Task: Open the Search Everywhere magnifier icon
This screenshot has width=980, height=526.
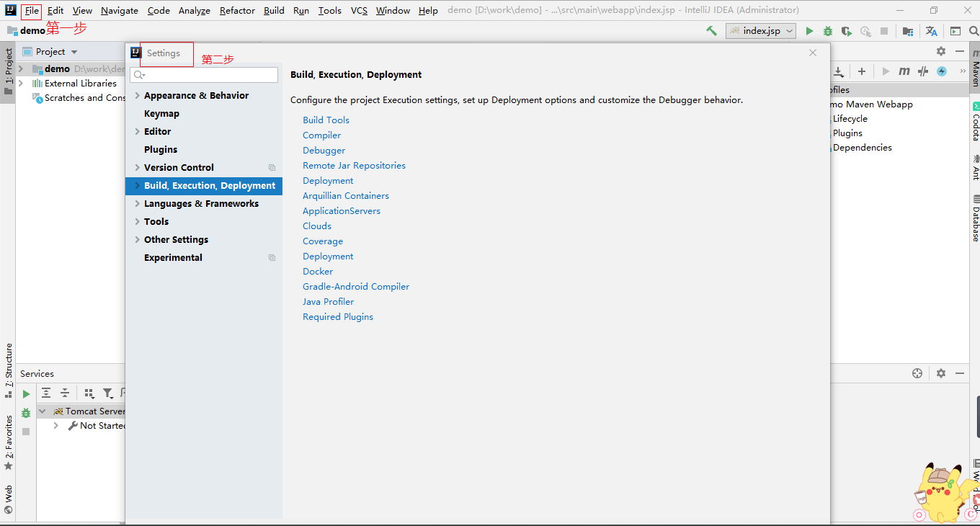Action: (974, 31)
